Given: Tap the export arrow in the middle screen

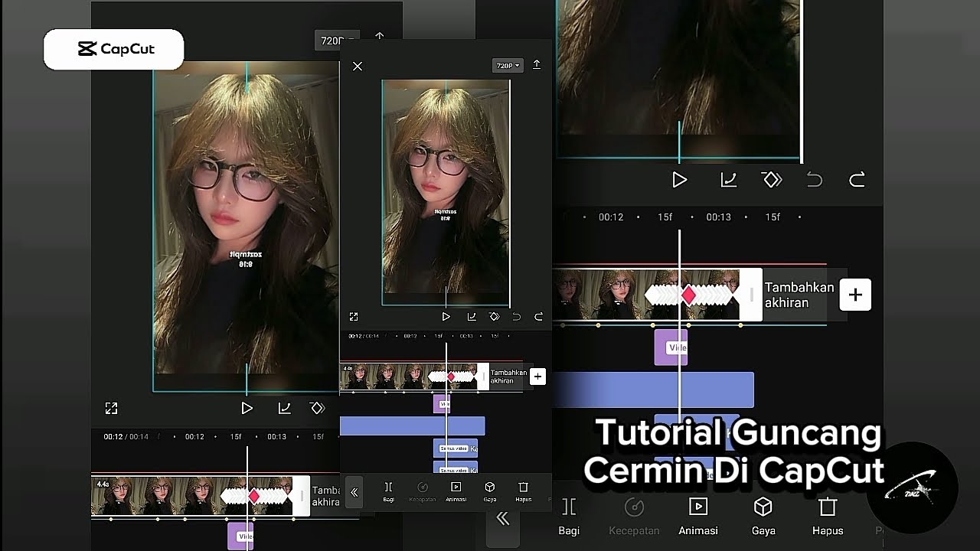Looking at the screenshot, I should tap(537, 65).
